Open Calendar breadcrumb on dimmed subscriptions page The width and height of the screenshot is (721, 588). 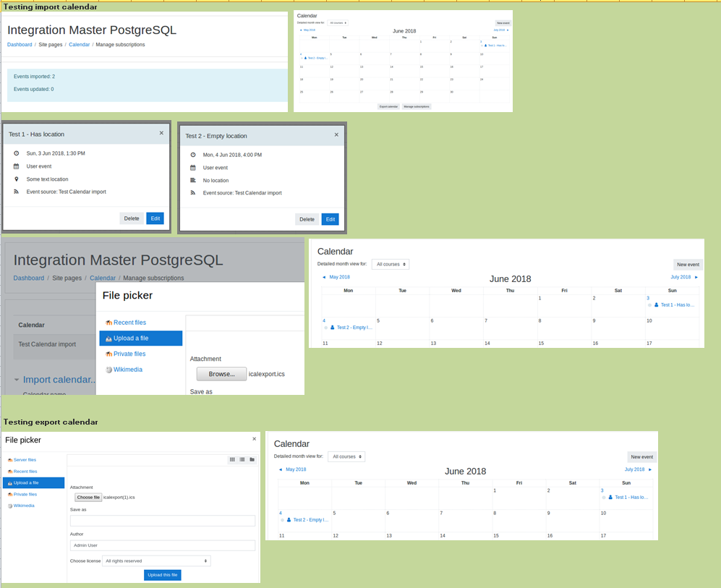(103, 278)
